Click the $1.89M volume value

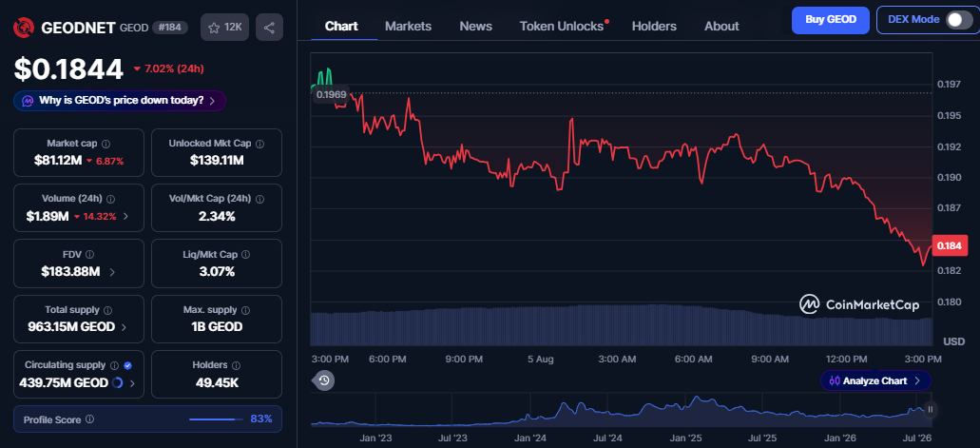click(48, 217)
